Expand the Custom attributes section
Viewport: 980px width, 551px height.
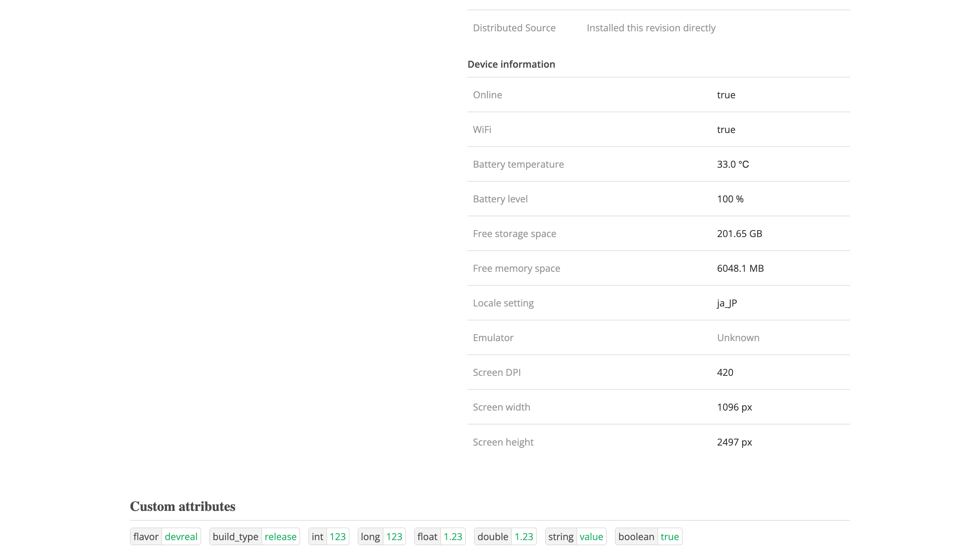click(182, 506)
